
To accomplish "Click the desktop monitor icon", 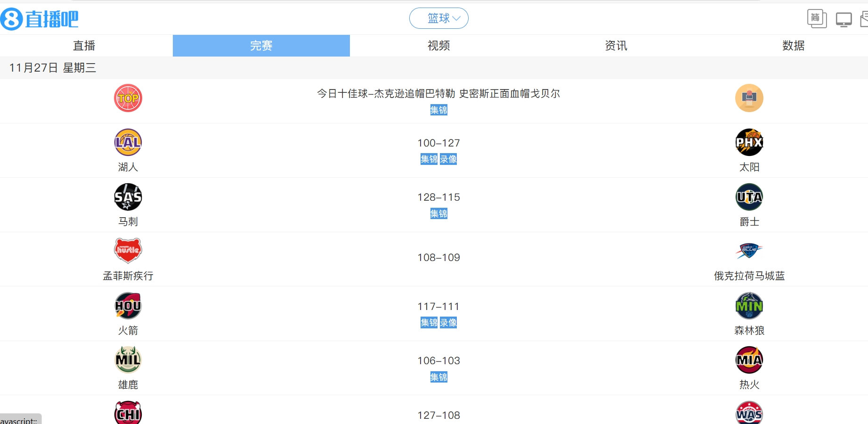I will tap(844, 20).
